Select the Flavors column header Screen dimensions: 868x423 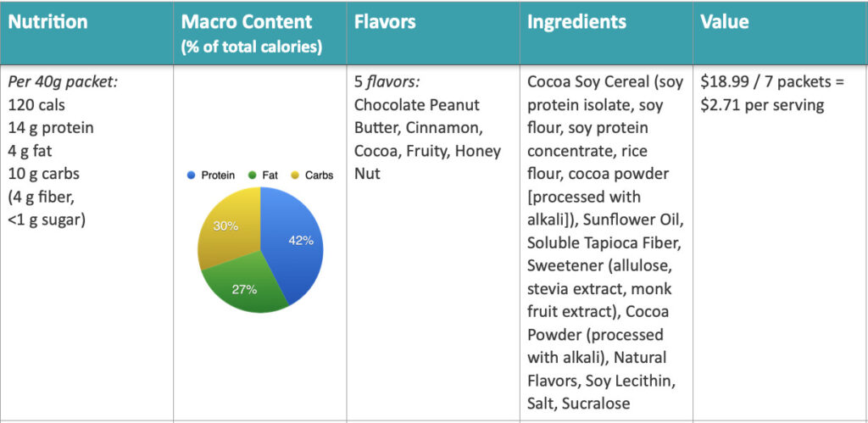click(385, 22)
